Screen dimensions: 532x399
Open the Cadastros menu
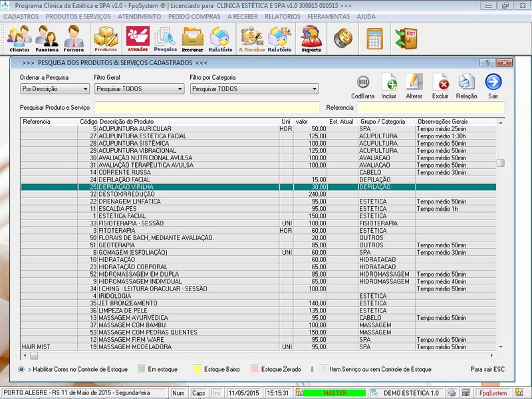(21, 16)
